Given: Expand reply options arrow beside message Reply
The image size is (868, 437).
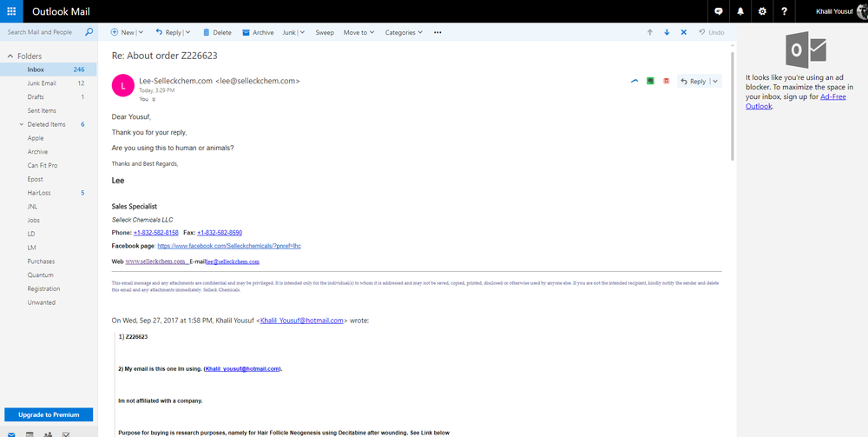Looking at the screenshot, I should tap(714, 81).
